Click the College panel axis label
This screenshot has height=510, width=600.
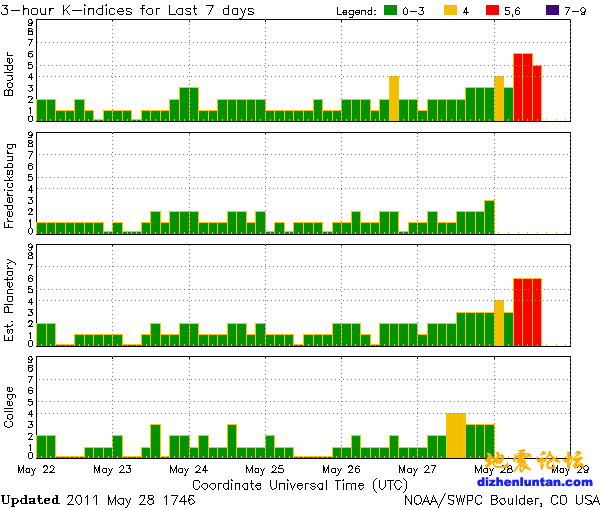[x=10, y=412]
